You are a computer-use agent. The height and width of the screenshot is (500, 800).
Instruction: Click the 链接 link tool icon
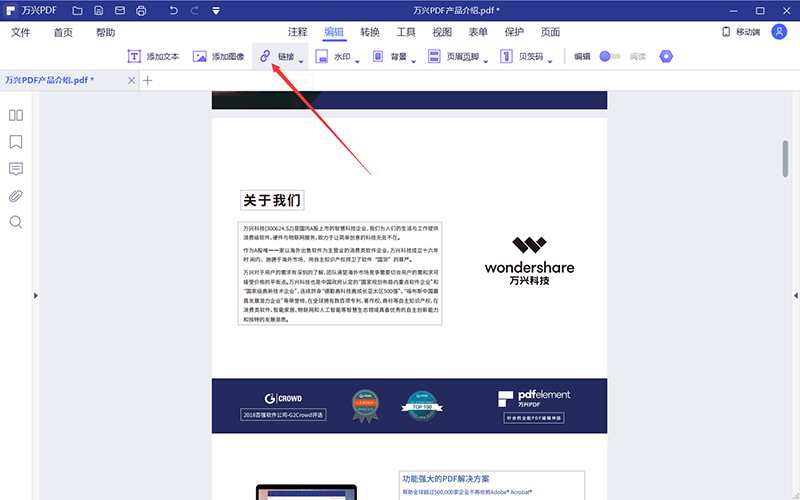265,56
